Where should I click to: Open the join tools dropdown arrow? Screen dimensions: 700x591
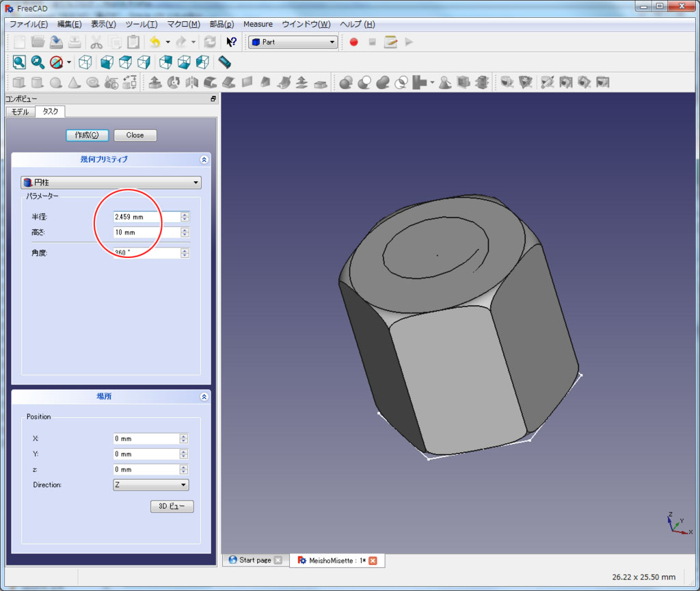pyautogui.click(x=432, y=82)
